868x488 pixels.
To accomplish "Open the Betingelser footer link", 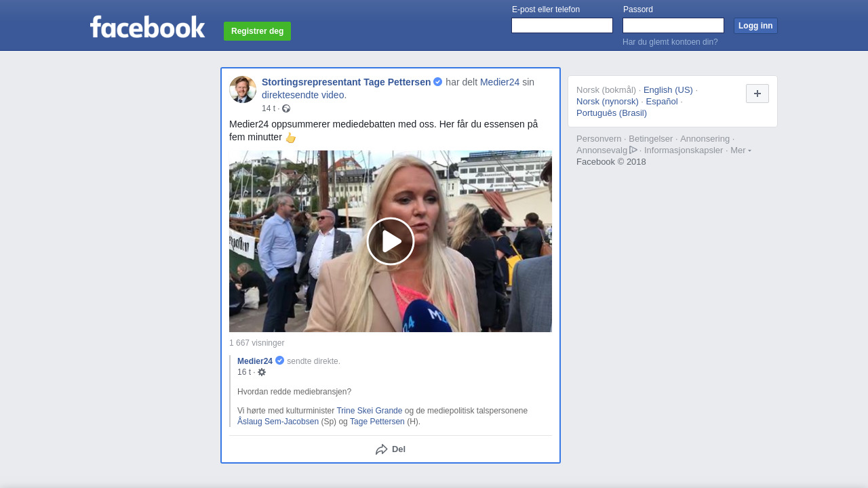I will (651, 139).
